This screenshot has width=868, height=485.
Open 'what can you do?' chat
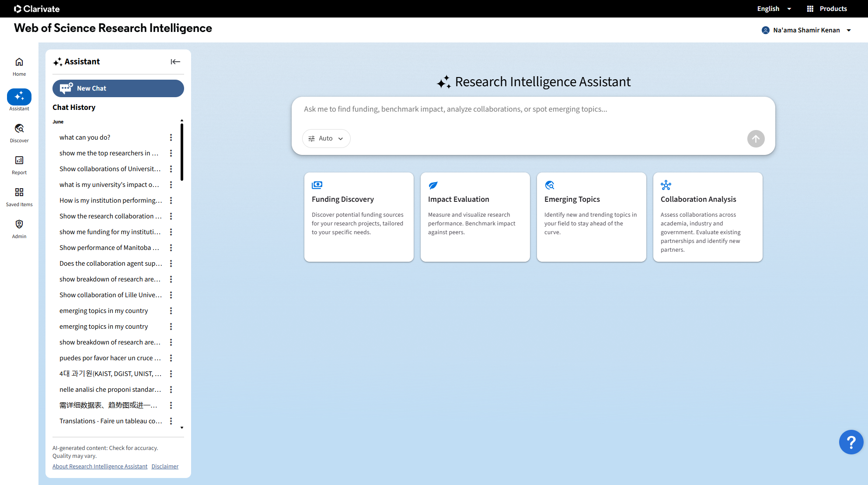(85, 137)
